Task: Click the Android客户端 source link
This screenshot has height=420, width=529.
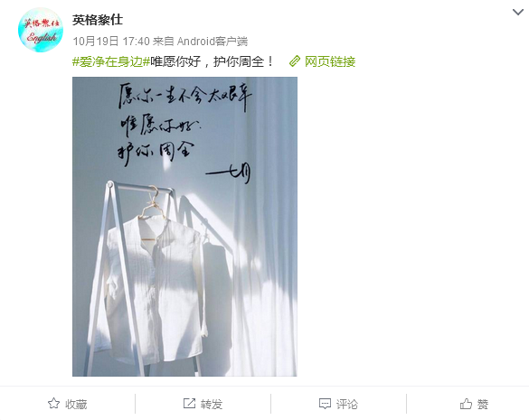Action: [x=213, y=42]
